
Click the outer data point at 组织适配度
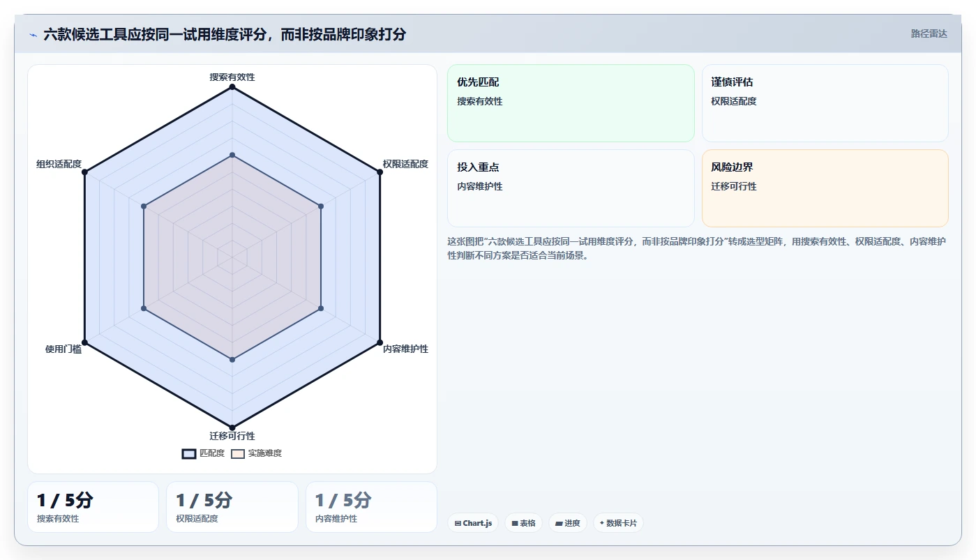84,172
